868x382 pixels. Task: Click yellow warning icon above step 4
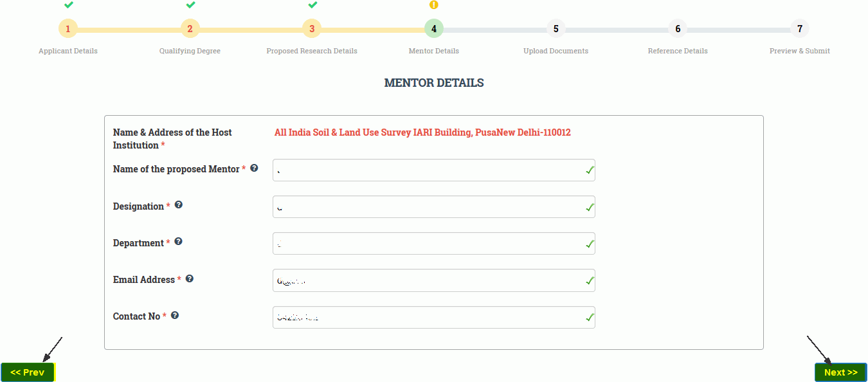[x=434, y=5]
